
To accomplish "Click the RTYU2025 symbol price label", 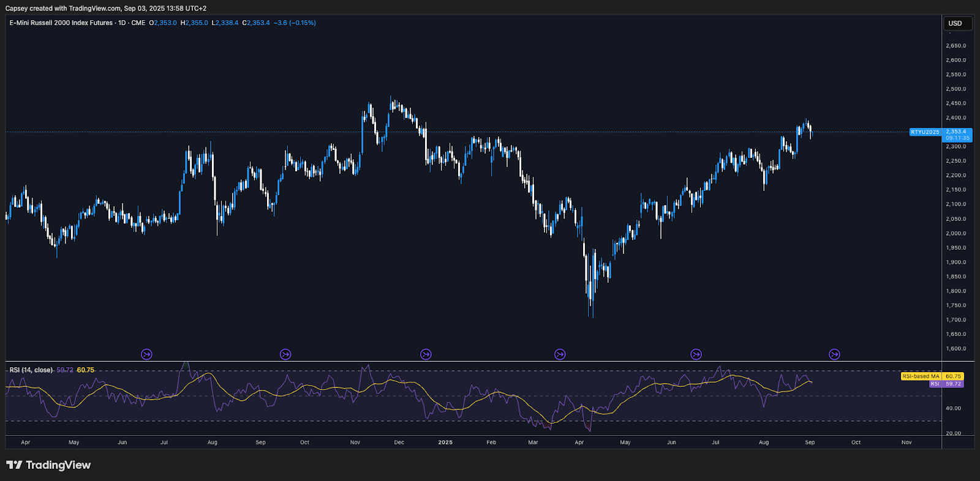I will tap(924, 132).
